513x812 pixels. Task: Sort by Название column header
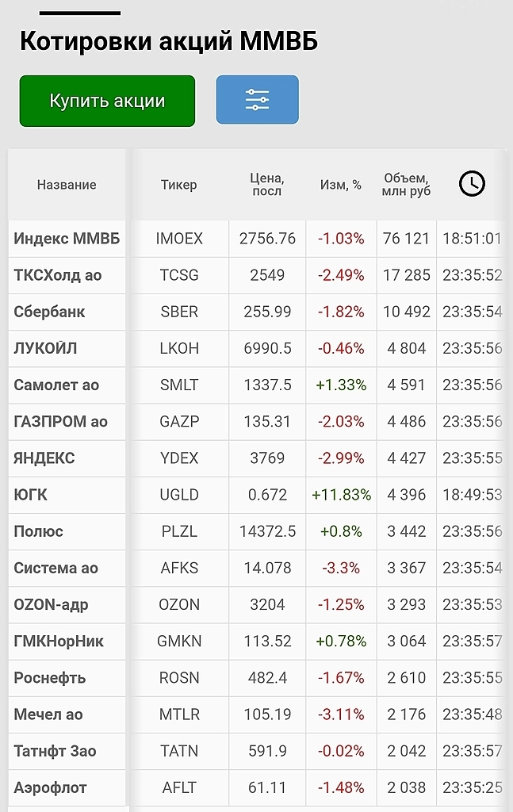point(67,185)
